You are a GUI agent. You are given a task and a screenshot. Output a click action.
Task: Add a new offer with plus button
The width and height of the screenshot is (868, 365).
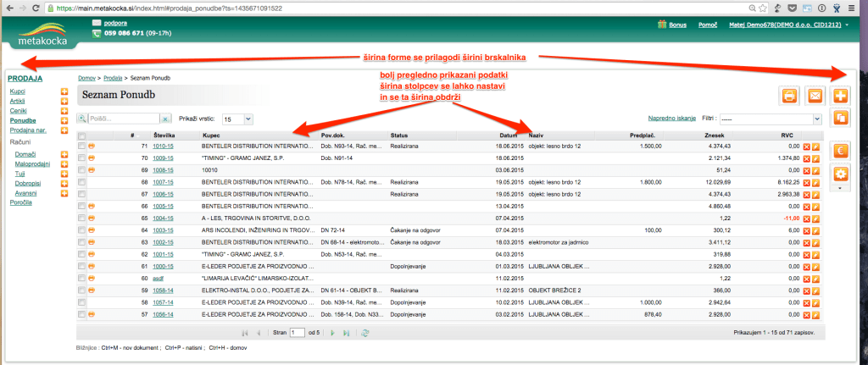tap(841, 96)
